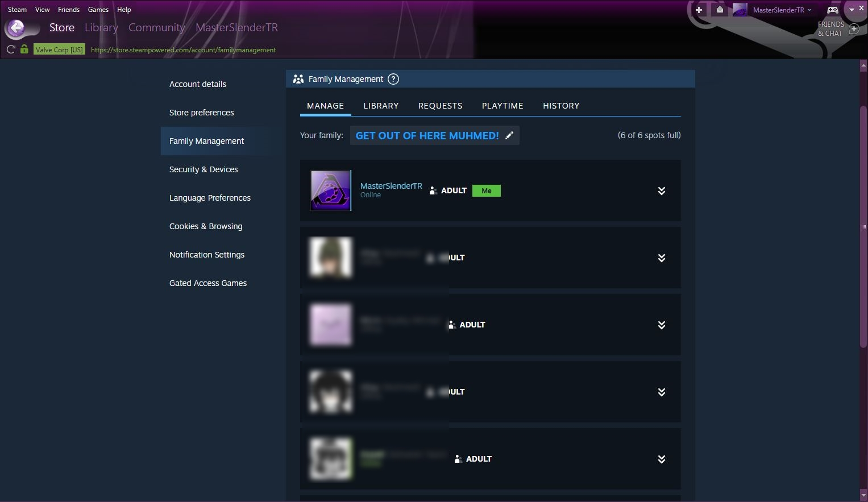
Task: Click the third family member's avatar
Action: click(331, 325)
